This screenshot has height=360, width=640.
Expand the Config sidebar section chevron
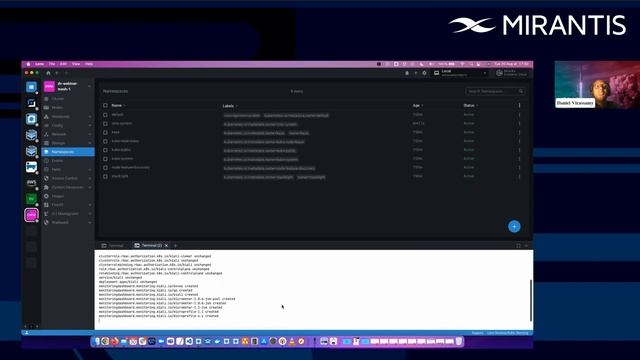pyautogui.click(x=90, y=126)
